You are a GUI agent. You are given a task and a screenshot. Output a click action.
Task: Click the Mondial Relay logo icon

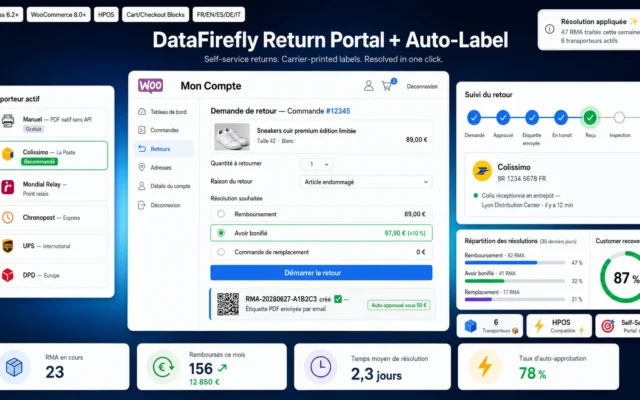coord(8,187)
